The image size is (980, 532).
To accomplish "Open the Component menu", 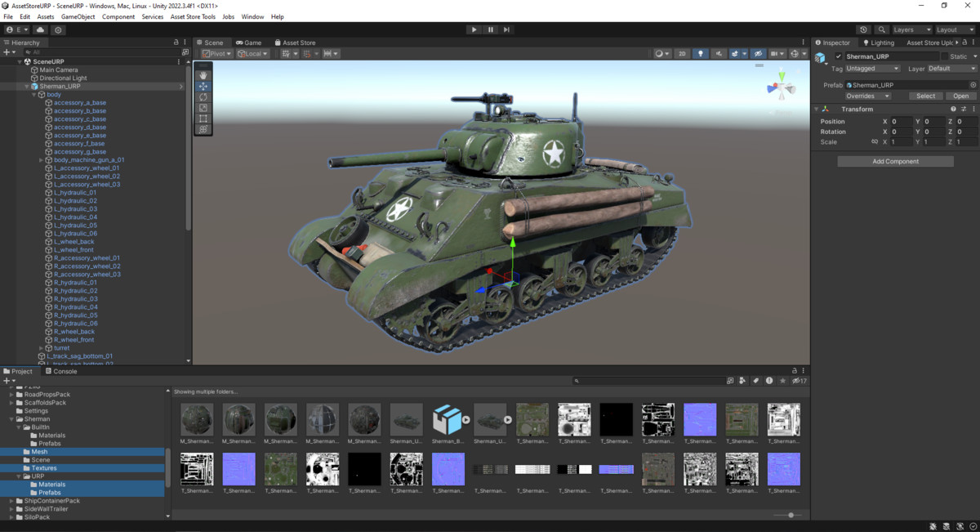I will point(118,16).
